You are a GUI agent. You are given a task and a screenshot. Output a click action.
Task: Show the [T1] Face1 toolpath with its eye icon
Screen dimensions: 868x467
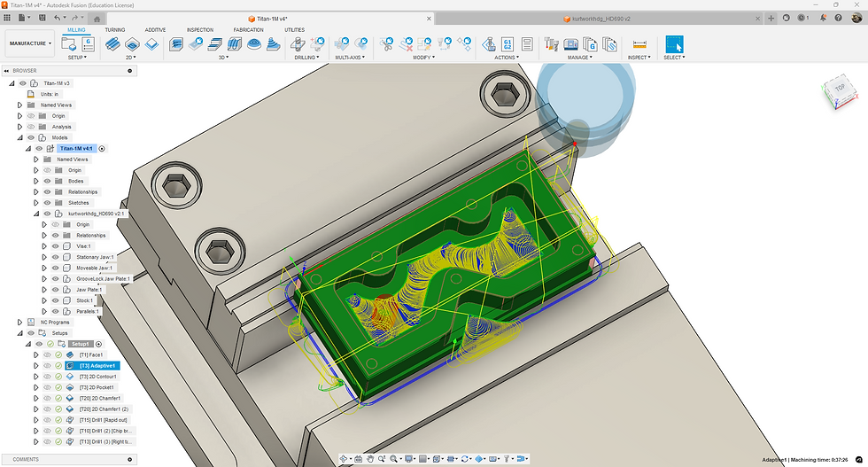point(48,354)
